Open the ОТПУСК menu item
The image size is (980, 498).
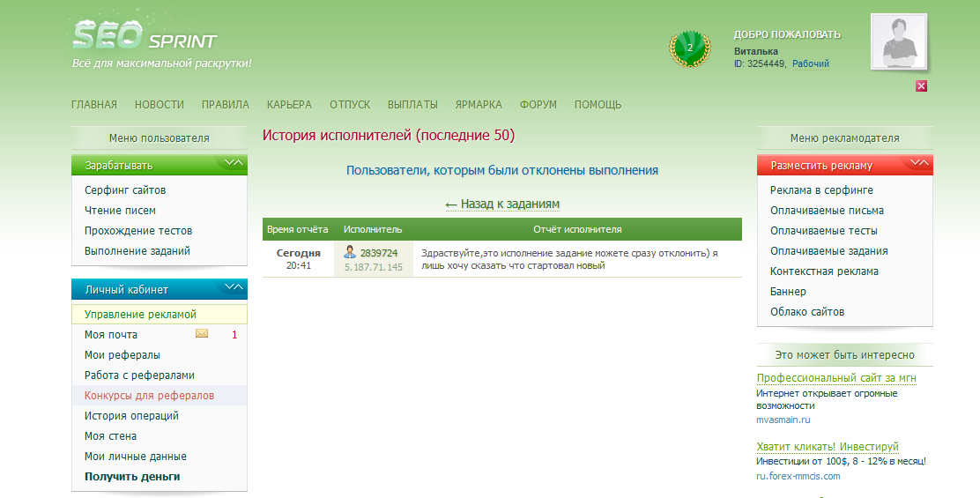[350, 104]
